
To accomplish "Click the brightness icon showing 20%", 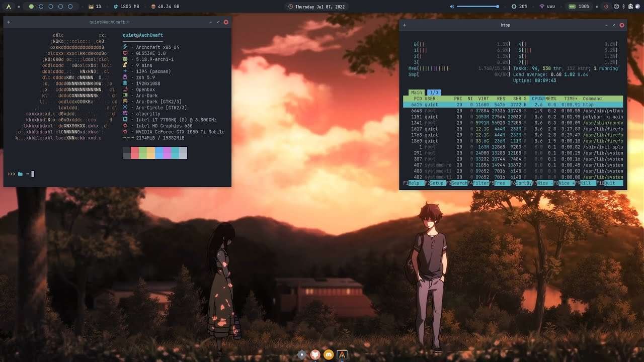I will click(514, 7).
